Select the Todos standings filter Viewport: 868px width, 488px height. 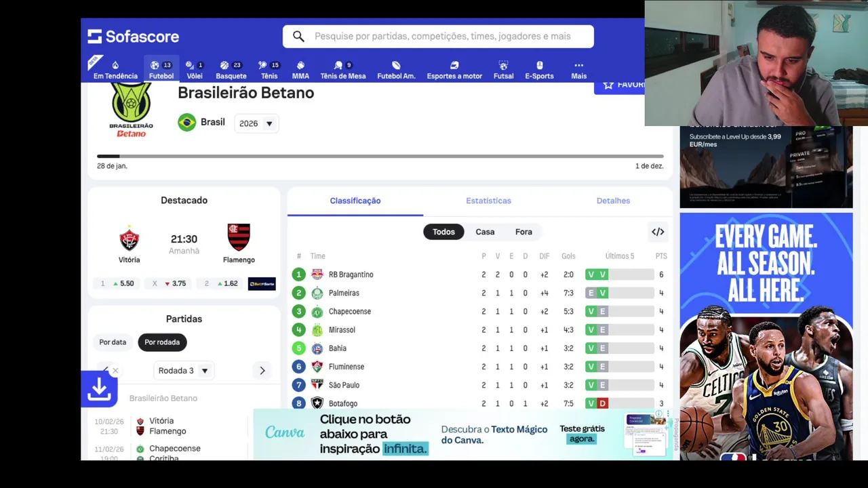point(443,232)
